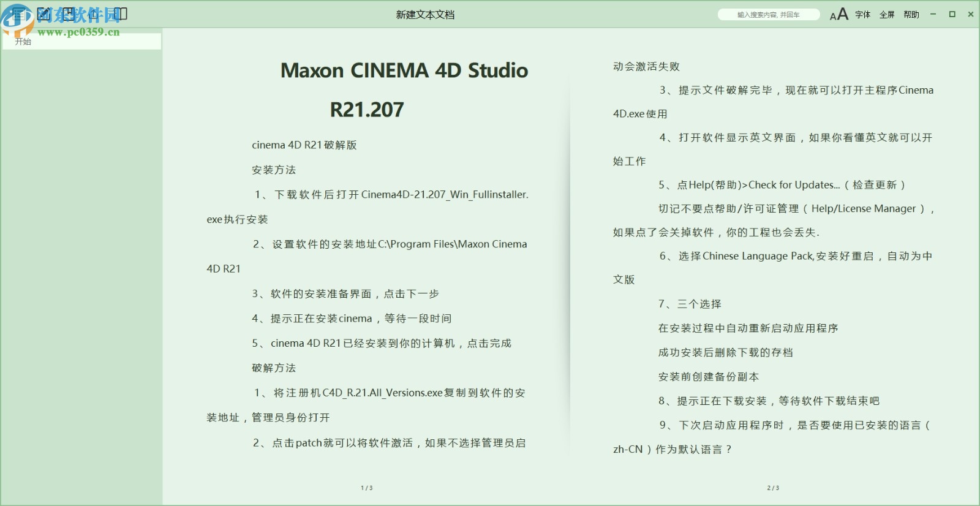The width and height of the screenshot is (980, 506).
Task: Click the line 动会激活失败
Action: click(x=646, y=66)
